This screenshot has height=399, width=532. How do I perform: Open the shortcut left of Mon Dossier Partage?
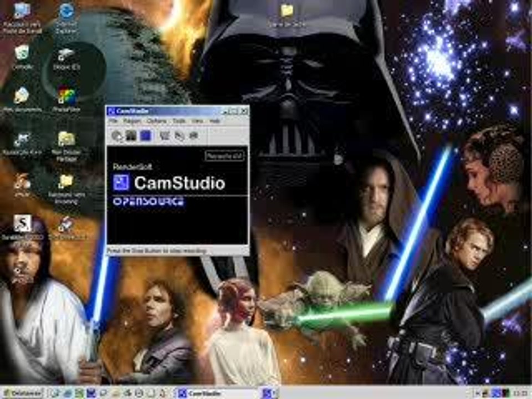pyautogui.click(x=22, y=144)
